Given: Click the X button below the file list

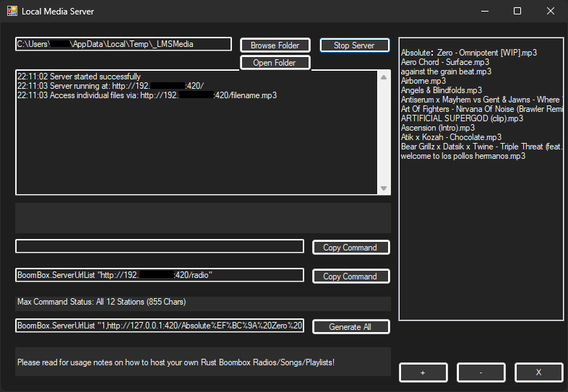Looking at the screenshot, I should [x=538, y=373].
